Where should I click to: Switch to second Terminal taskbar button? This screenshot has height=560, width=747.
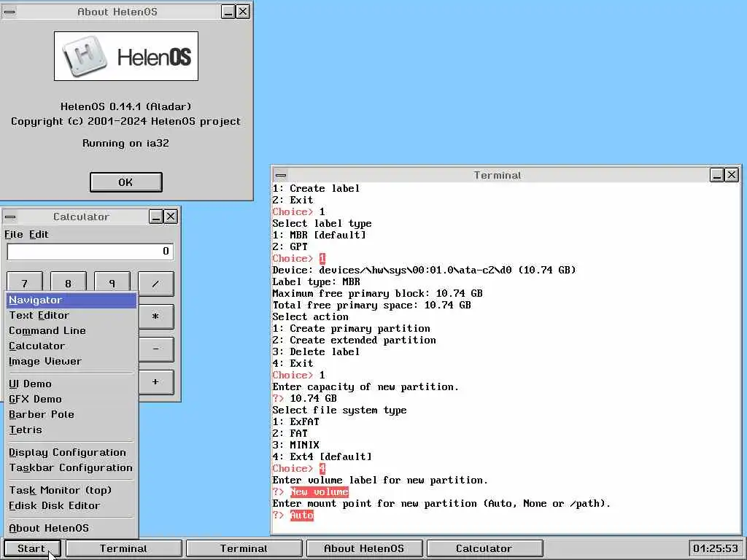pyautogui.click(x=244, y=548)
